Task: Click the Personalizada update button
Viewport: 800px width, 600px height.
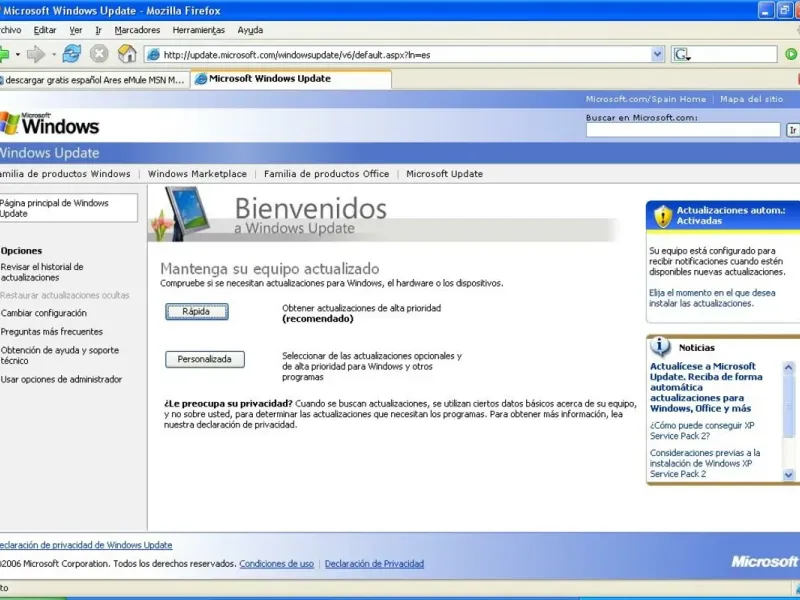Action: 205,359
